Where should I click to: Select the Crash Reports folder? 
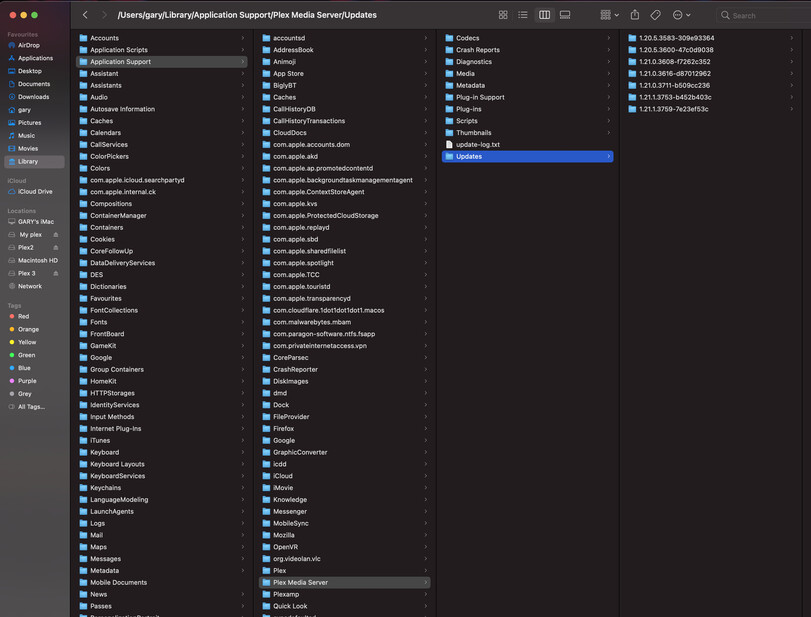tap(528, 50)
